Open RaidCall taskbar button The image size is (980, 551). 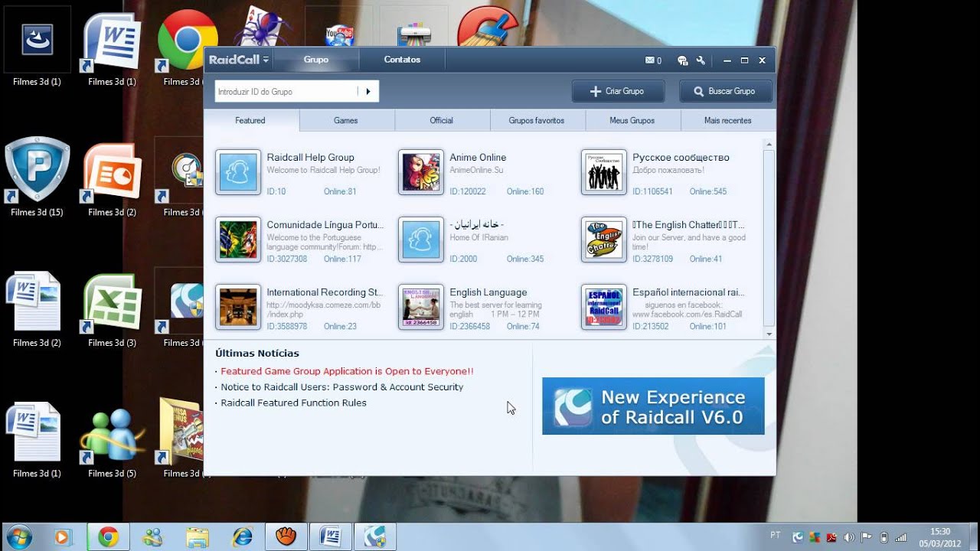375,537
